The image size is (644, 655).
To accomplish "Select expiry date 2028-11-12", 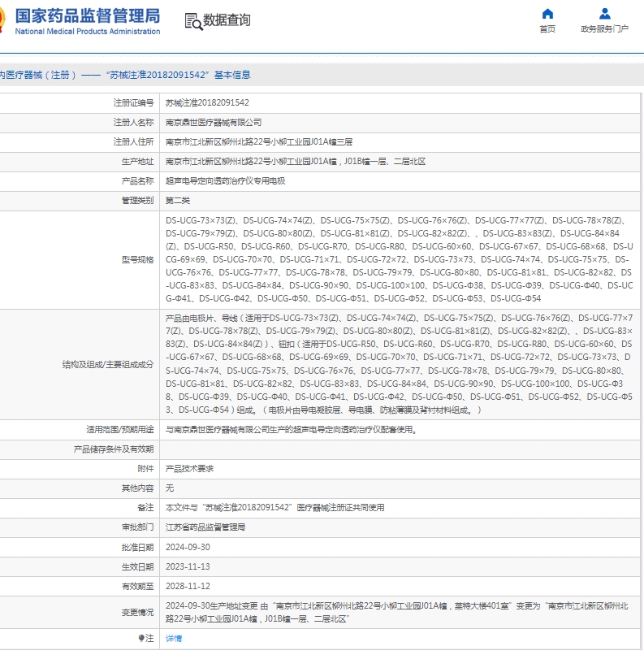I will [188, 587].
